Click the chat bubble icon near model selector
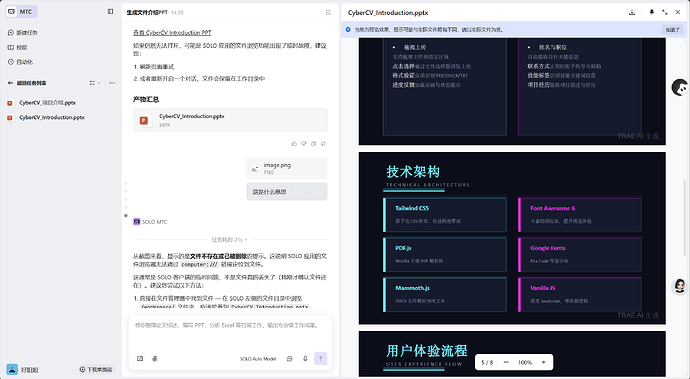The width and height of the screenshot is (690, 379). 290,359
